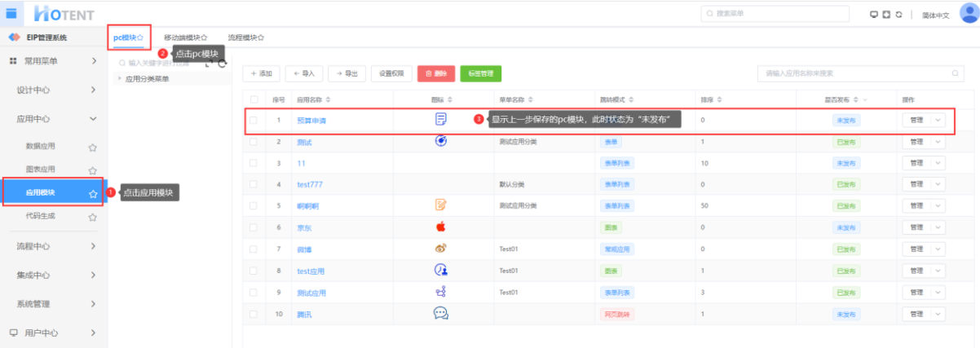Switch to the 流程模块 tab

(x=245, y=37)
